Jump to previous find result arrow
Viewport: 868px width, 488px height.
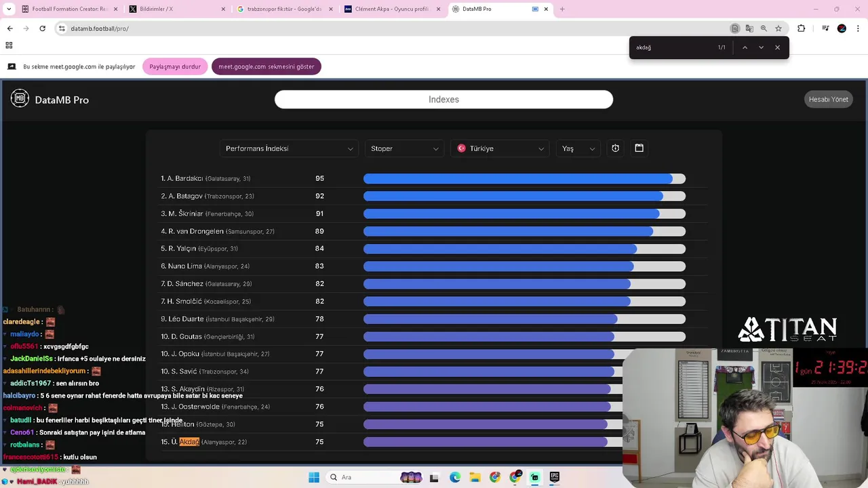[x=745, y=47]
